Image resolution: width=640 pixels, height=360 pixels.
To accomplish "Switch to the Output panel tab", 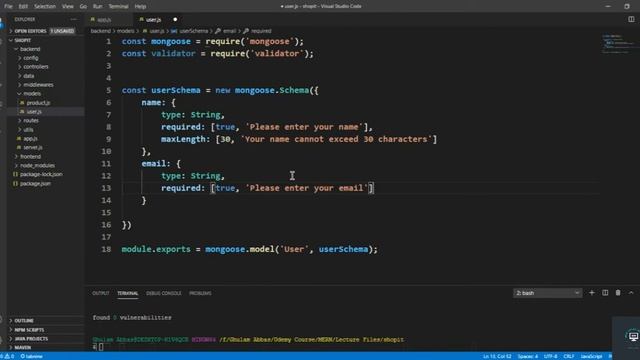I will click(x=100, y=293).
